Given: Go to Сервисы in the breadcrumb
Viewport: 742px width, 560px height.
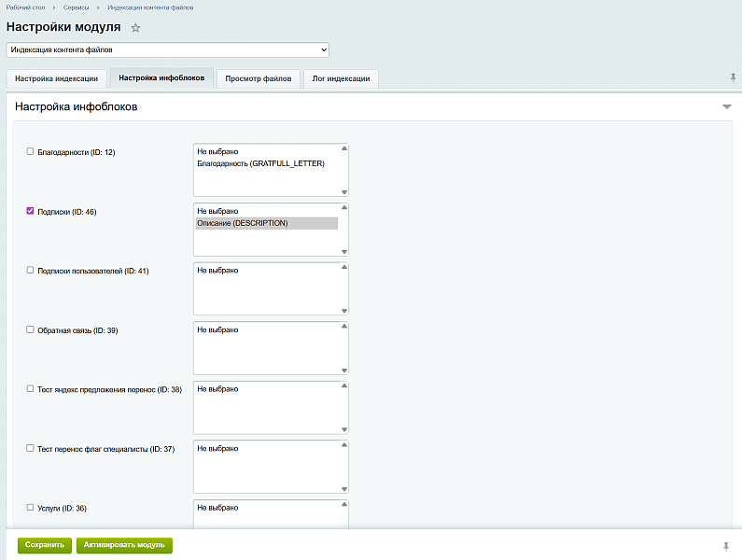Looking at the screenshot, I should pyautogui.click(x=77, y=7).
